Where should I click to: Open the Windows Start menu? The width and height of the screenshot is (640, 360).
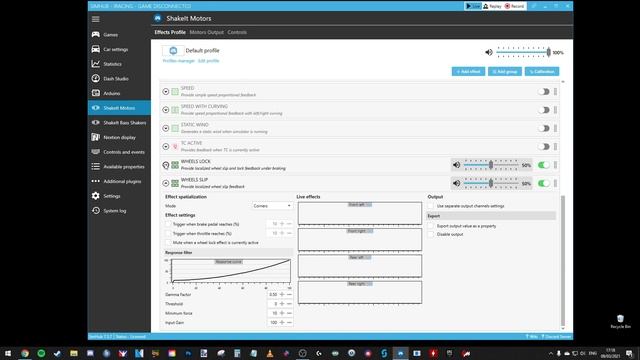click(x=8, y=353)
